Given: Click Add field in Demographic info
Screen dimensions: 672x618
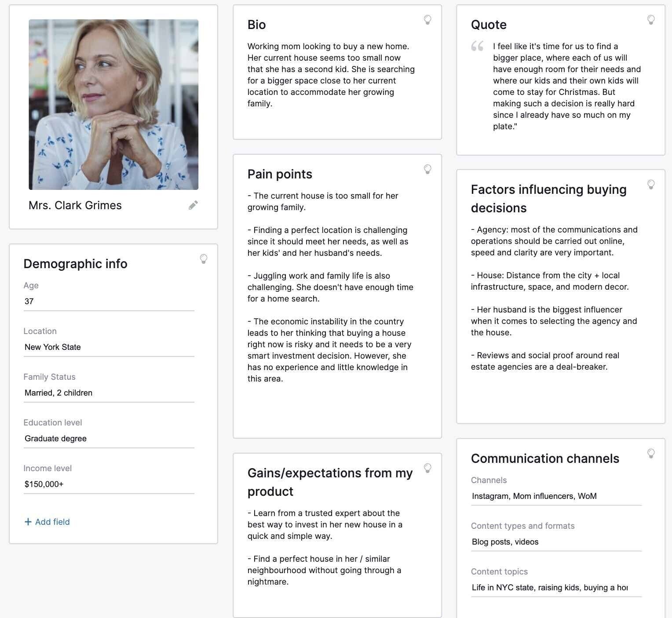Looking at the screenshot, I should [47, 522].
